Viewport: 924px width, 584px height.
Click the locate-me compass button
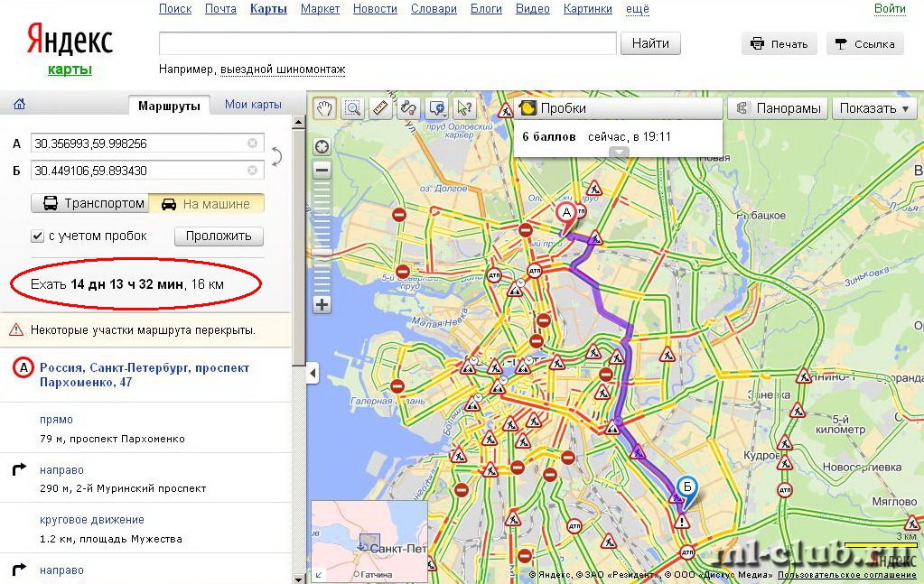(322, 146)
